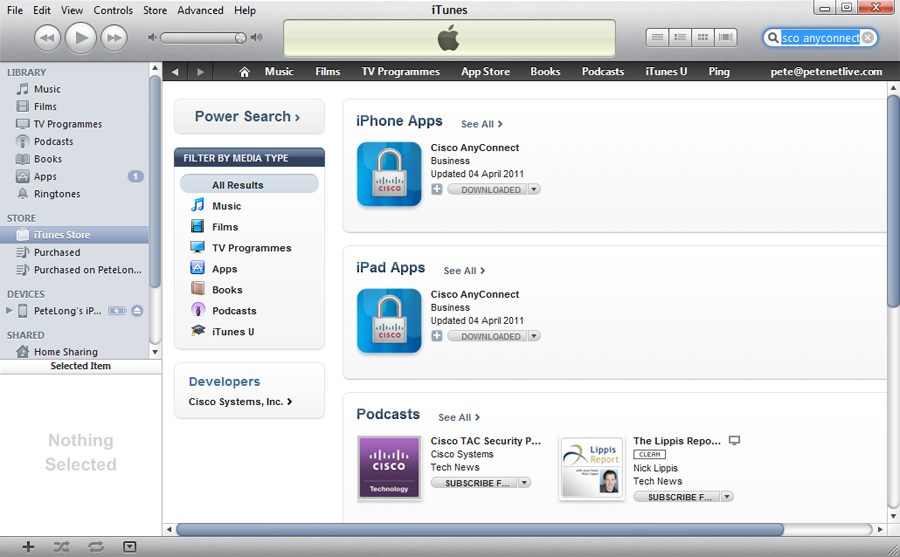Open the iTunes U store tab
Image resolution: width=900 pixels, height=557 pixels.
[x=666, y=72]
